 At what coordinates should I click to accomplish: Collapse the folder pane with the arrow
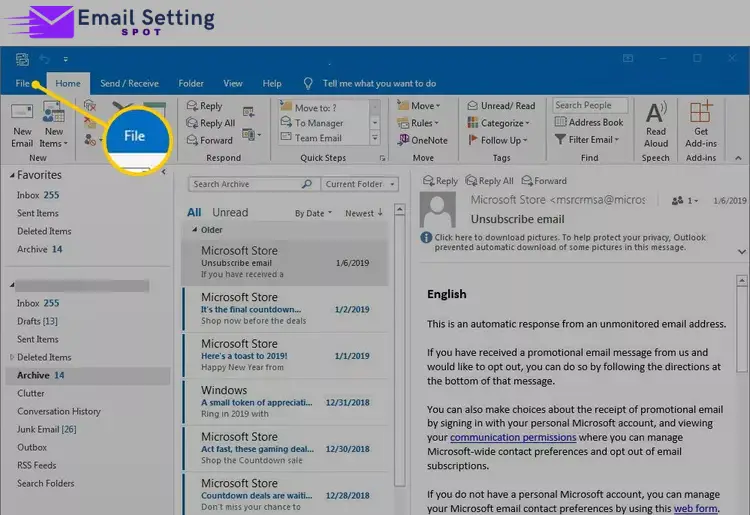[164, 172]
